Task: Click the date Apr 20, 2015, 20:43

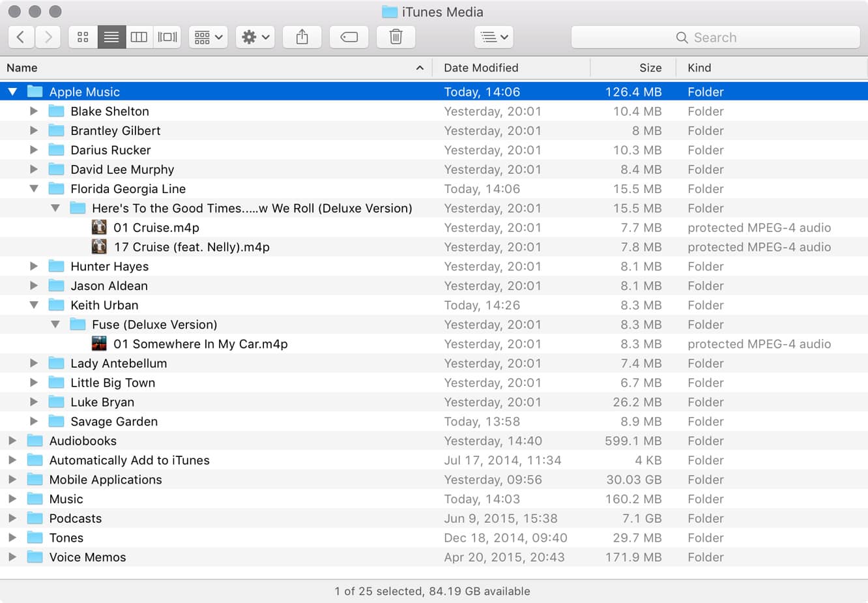Action: tap(504, 557)
